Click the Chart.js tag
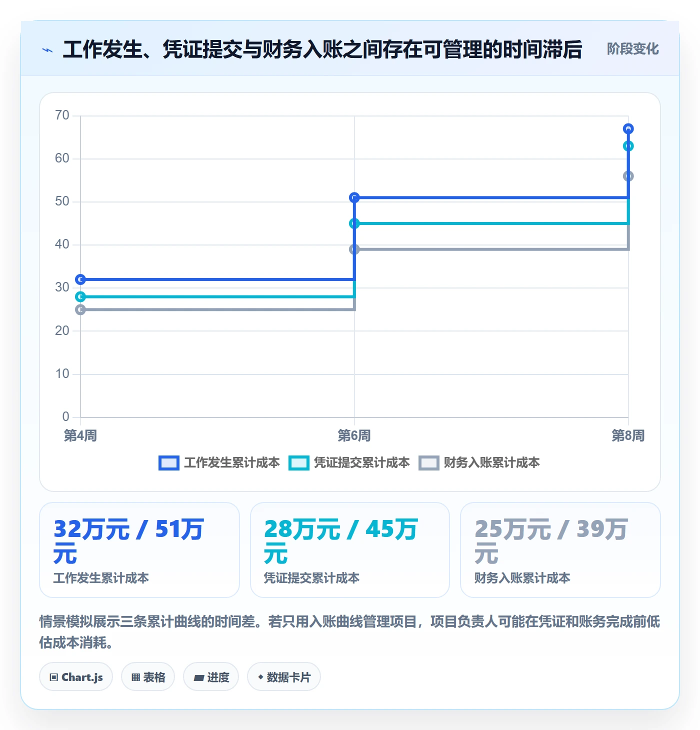The width and height of the screenshot is (700, 730). pos(76,677)
